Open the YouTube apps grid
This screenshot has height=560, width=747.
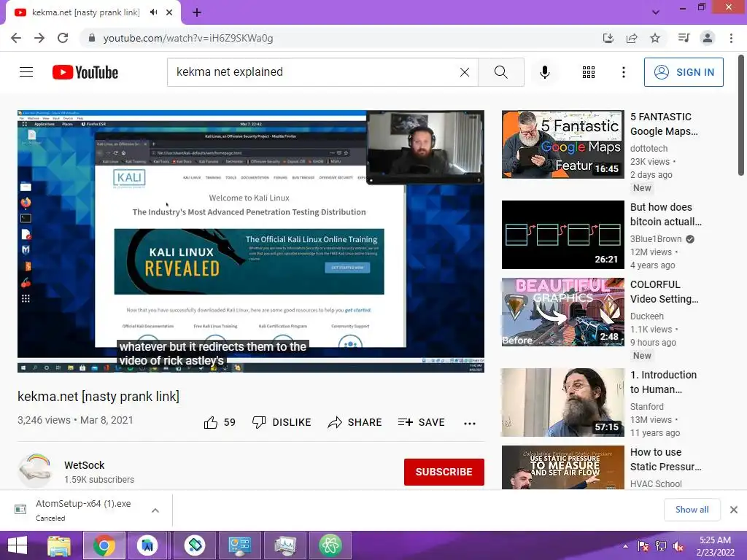pos(589,72)
